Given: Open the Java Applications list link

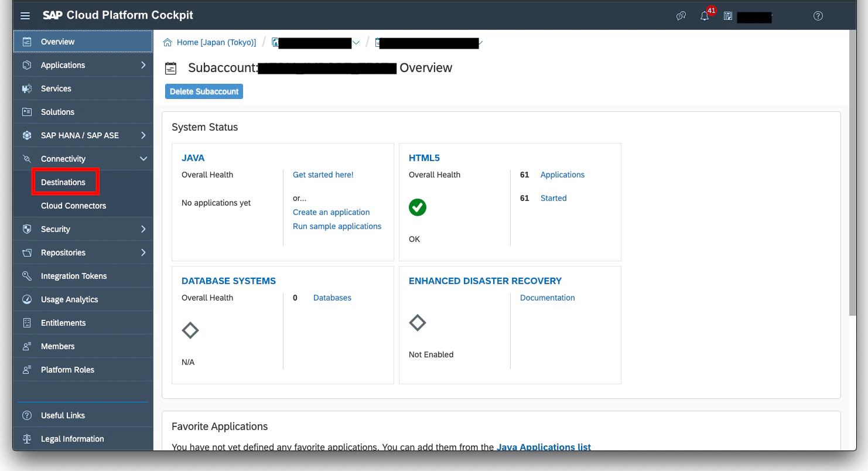Looking at the screenshot, I should [544, 447].
